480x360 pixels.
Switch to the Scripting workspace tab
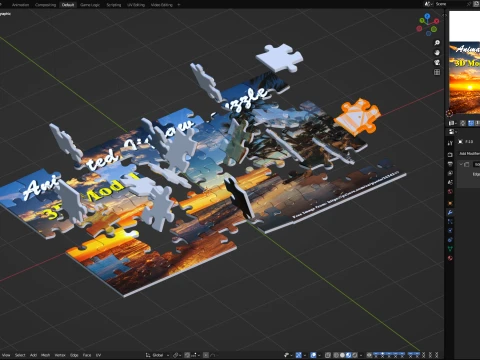pyautogui.click(x=114, y=5)
